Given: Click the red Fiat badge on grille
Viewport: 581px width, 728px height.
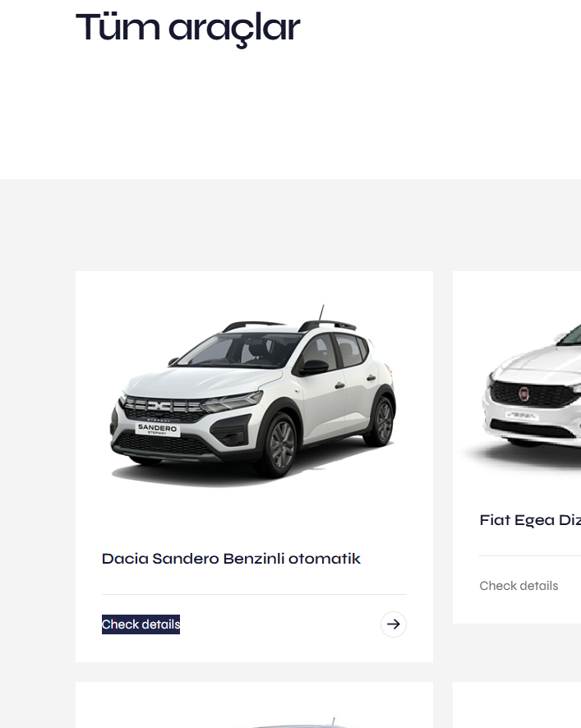Looking at the screenshot, I should click(x=523, y=394).
